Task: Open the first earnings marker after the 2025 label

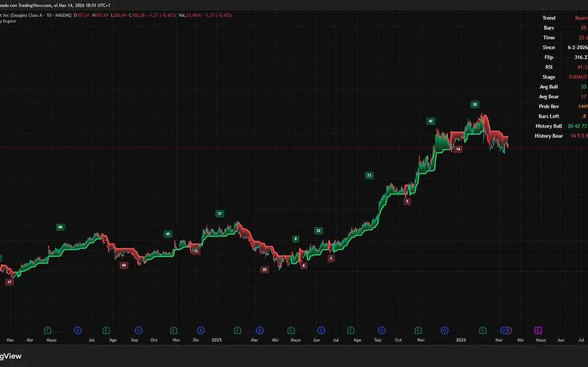Action: pos(237,330)
